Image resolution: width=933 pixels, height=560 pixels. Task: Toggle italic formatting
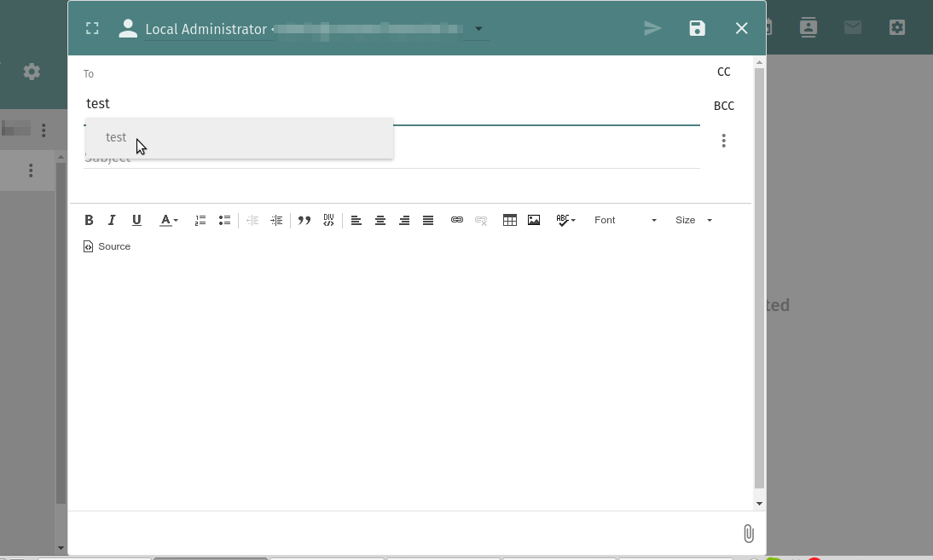(x=111, y=221)
